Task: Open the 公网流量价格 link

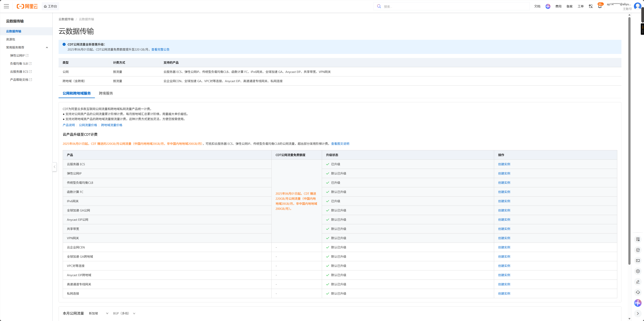Action: coord(88,125)
